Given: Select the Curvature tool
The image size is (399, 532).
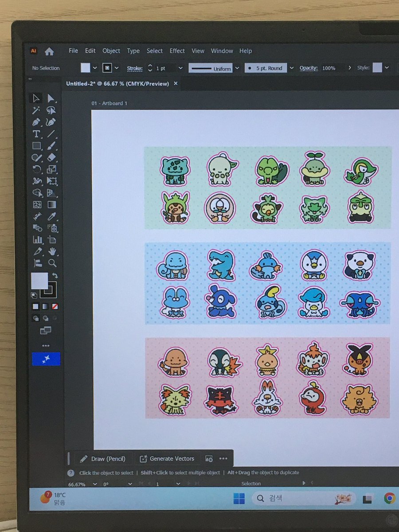Looking at the screenshot, I should (51, 122).
